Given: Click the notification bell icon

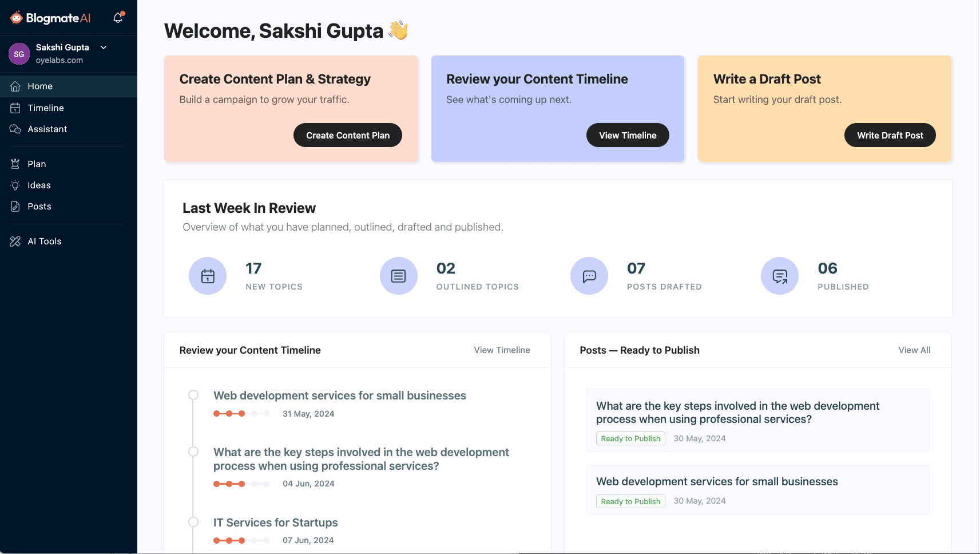Looking at the screenshot, I should (118, 18).
